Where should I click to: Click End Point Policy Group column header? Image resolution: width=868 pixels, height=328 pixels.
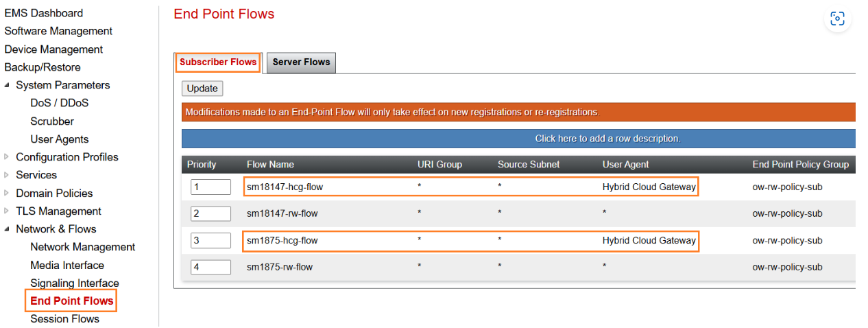801,165
